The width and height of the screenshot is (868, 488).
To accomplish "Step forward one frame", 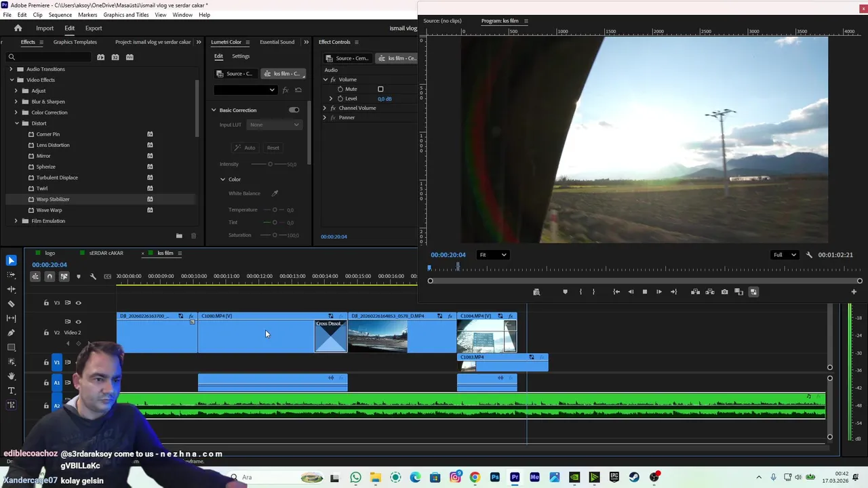I will 658,291.
